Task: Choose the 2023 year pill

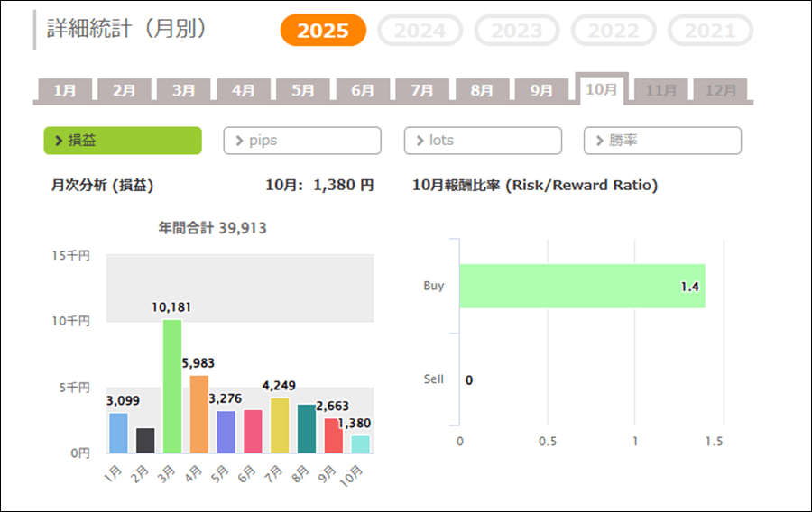Action: click(516, 31)
